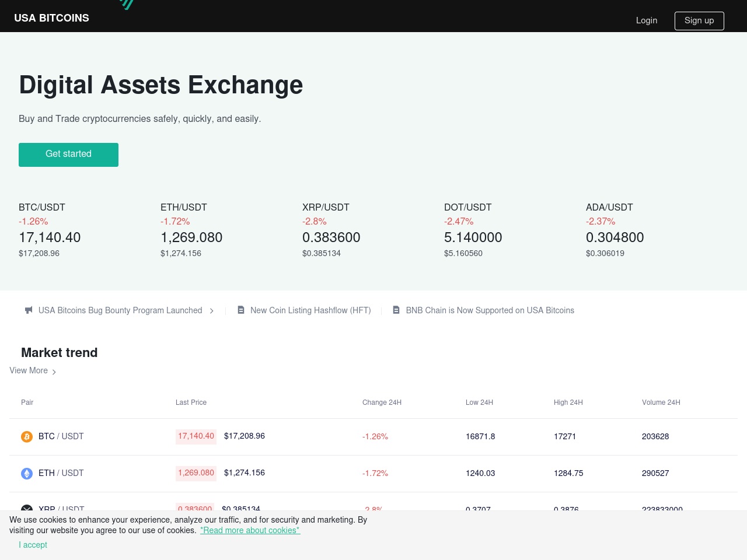Click the USA BITCOINS logo
Viewport: 747px width, 560px height.
coord(51,18)
